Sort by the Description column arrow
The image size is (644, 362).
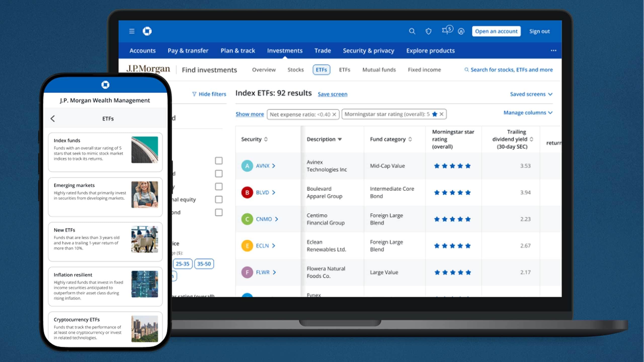pyautogui.click(x=340, y=139)
